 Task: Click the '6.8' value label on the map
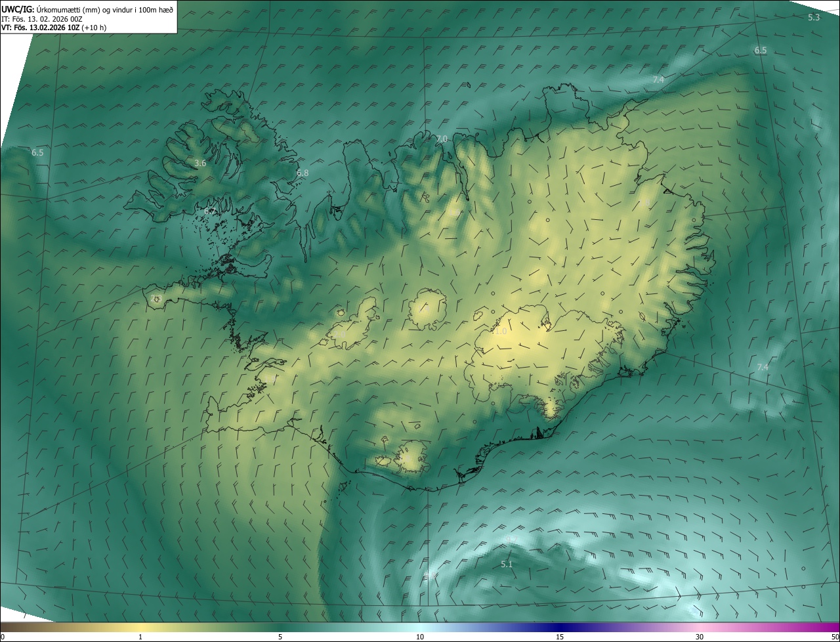coord(302,173)
